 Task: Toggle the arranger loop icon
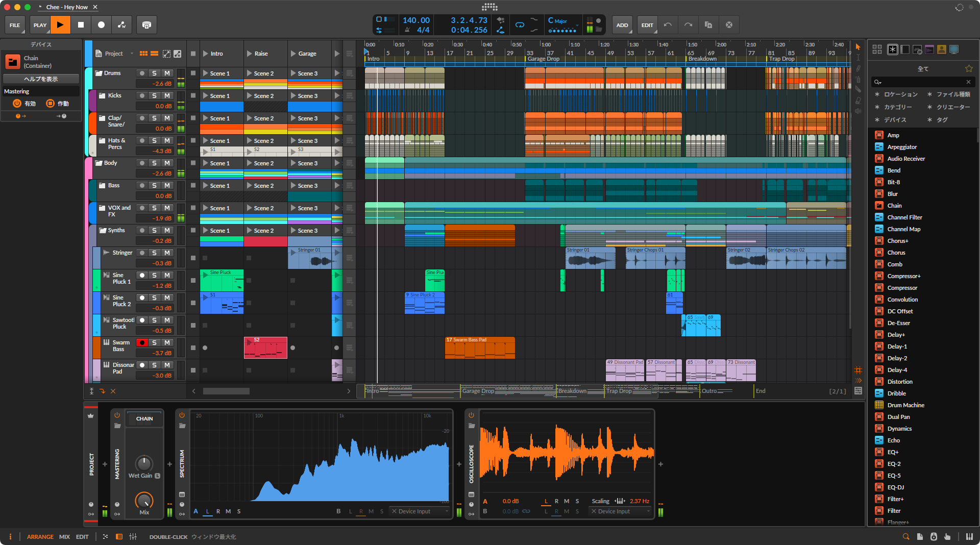tap(520, 24)
